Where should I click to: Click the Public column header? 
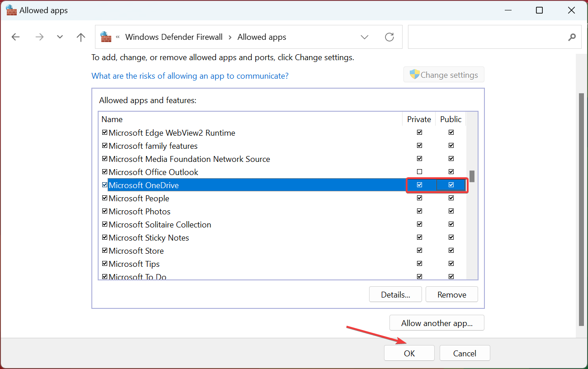tap(450, 119)
